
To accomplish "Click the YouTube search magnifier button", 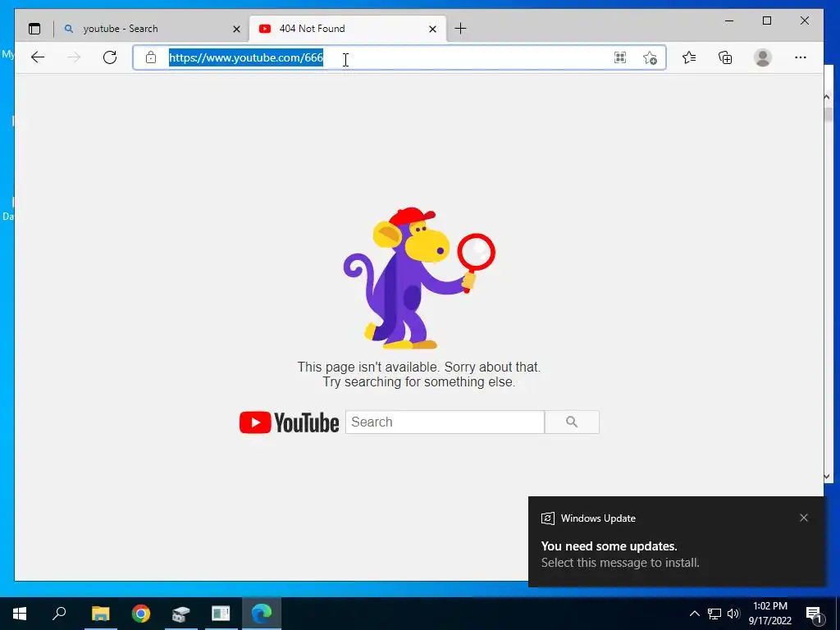I will (x=572, y=422).
